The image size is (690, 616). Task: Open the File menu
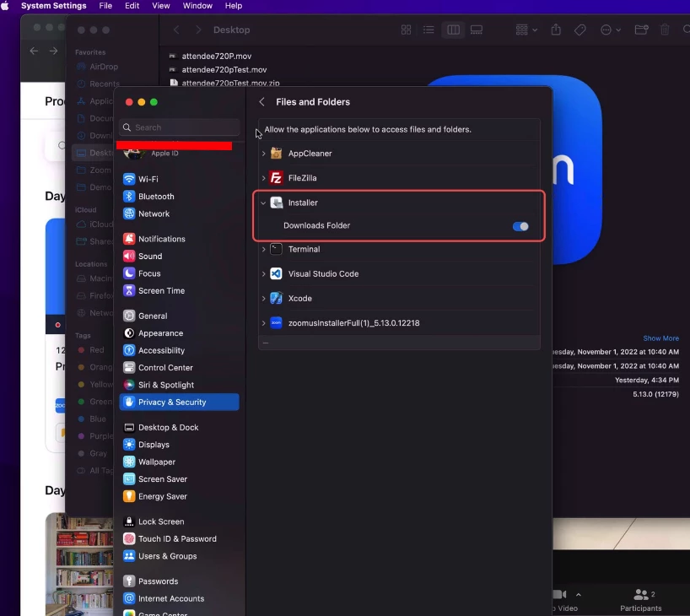pos(105,6)
